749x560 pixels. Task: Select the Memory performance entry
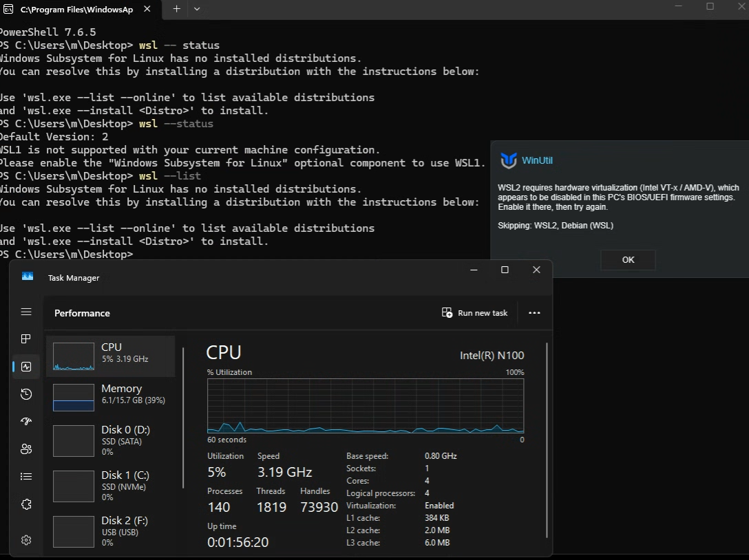tap(111, 397)
